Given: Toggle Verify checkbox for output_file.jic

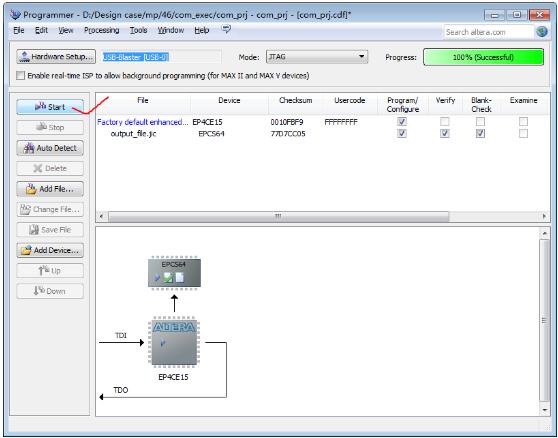Looking at the screenshot, I should (x=444, y=133).
